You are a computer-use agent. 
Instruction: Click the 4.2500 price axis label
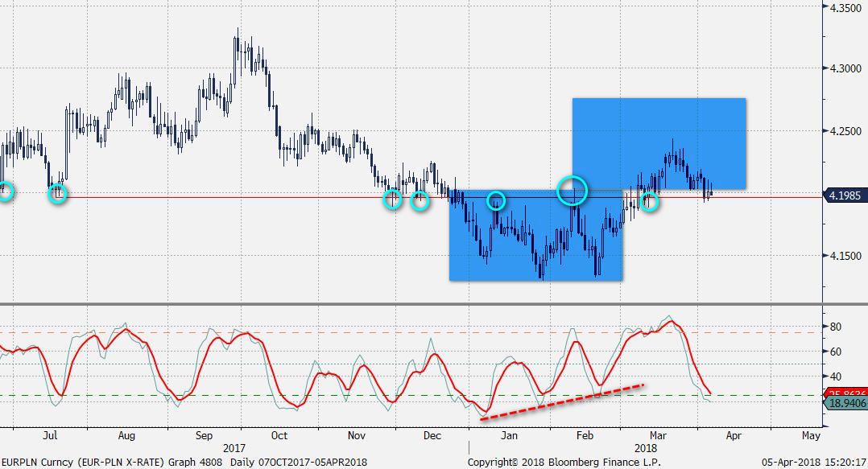pos(845,132)
